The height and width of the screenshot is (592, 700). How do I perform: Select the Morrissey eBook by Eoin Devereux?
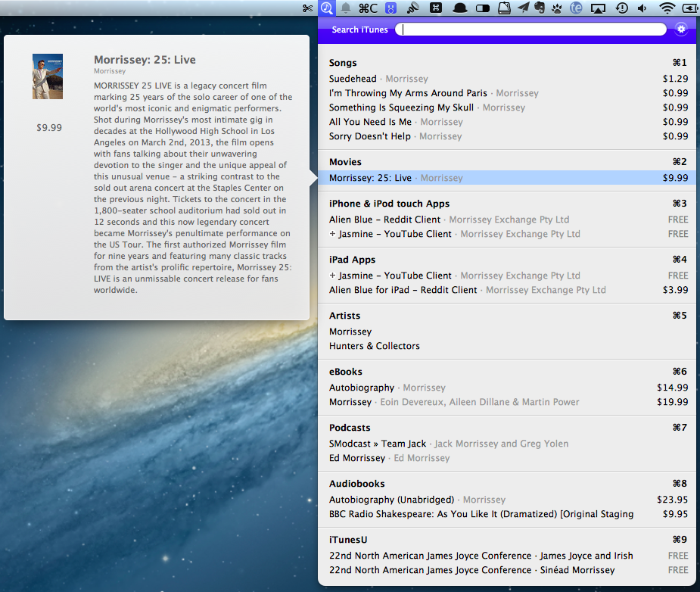[x=509, y=402]
